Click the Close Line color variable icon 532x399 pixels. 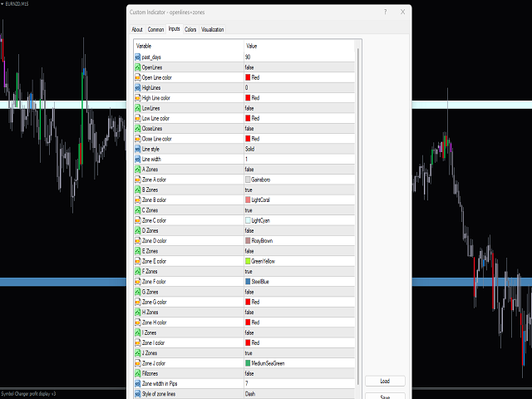[x=137, y=139]
